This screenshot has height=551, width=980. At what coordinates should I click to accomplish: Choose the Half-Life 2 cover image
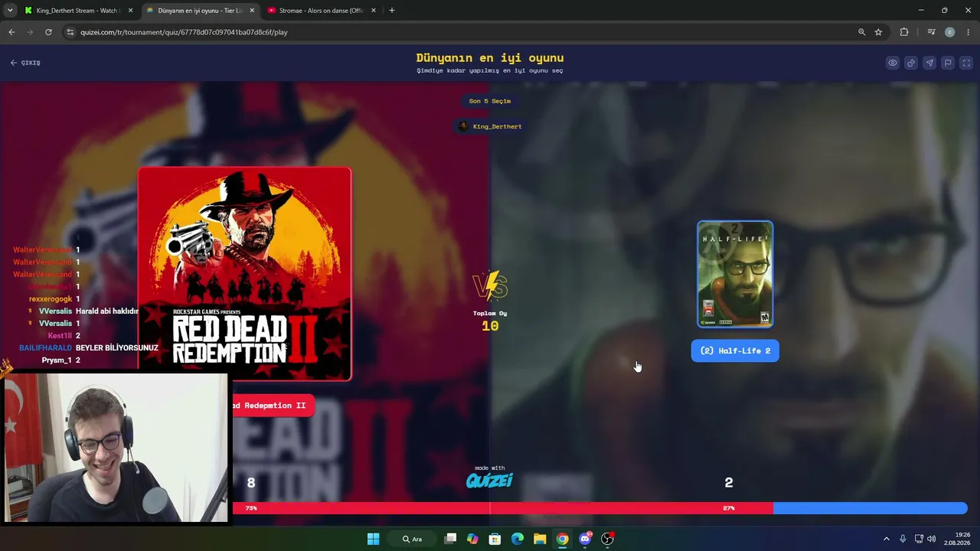click(x=735, y=274)
